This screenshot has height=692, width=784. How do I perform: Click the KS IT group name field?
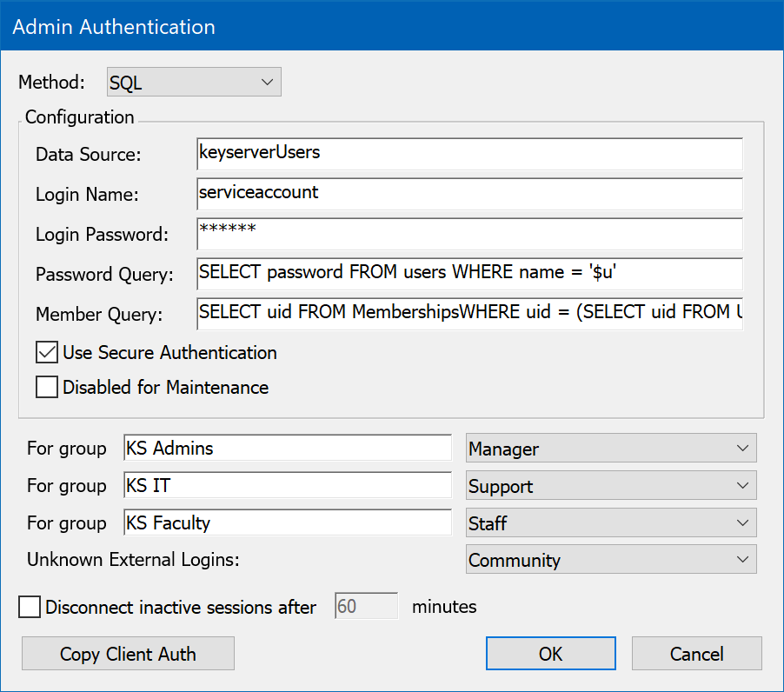tap(287, 486)
